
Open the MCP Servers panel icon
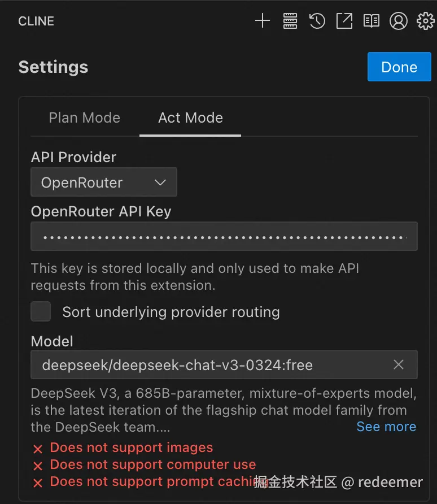pyautogui.click(x=290, y=21)
